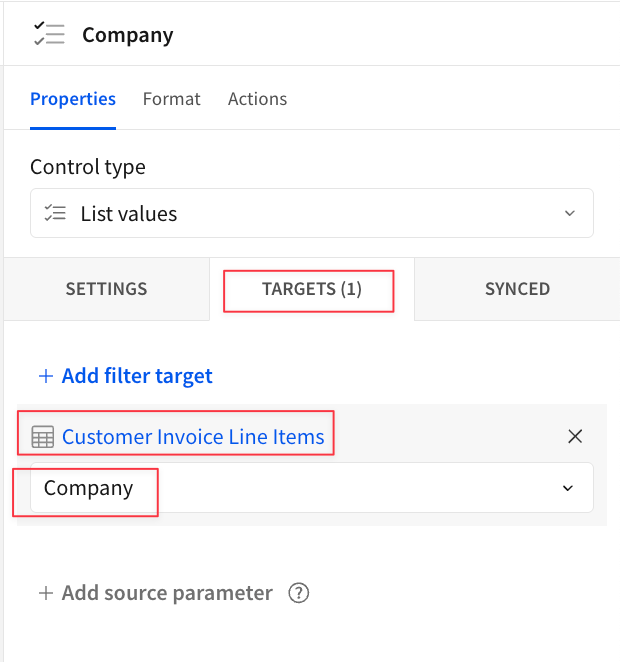Click the checklist icon beside Company title

[x=49, y=34]
